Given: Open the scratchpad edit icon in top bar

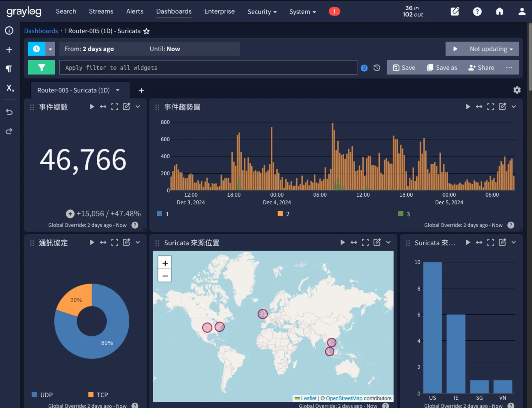Looking at the screenshot, I should pos(455,12).
